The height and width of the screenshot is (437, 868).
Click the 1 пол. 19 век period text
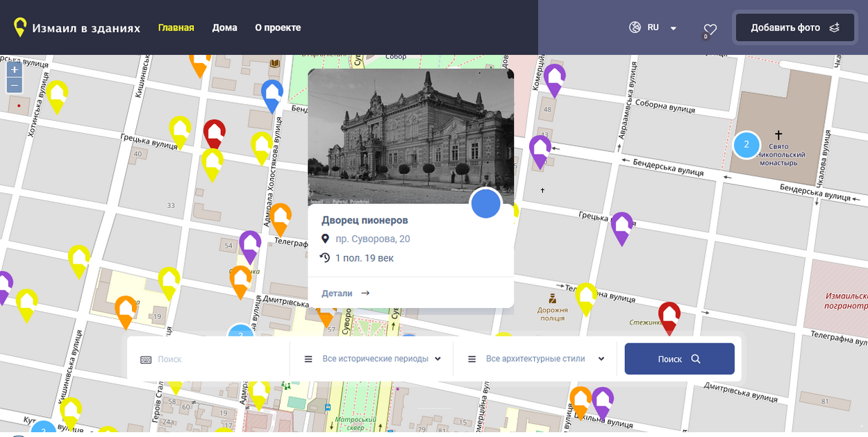pos(365,258)
